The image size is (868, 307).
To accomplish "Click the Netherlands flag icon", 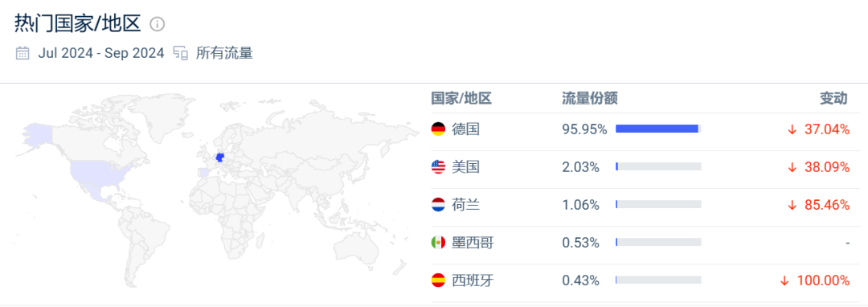I will [438, 205].
